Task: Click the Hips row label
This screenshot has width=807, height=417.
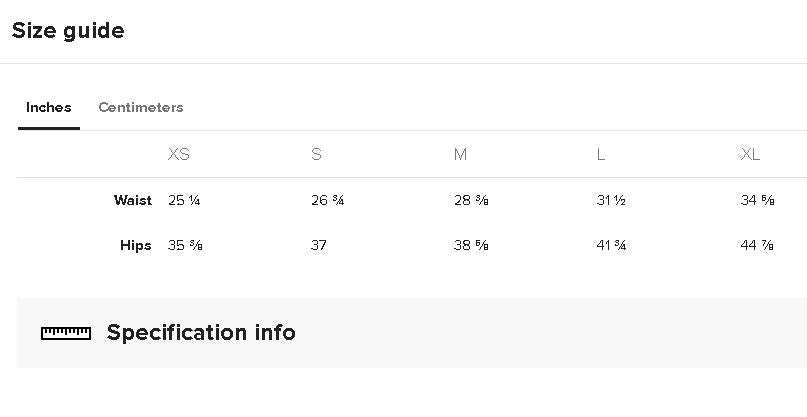Action: point(136,245)
